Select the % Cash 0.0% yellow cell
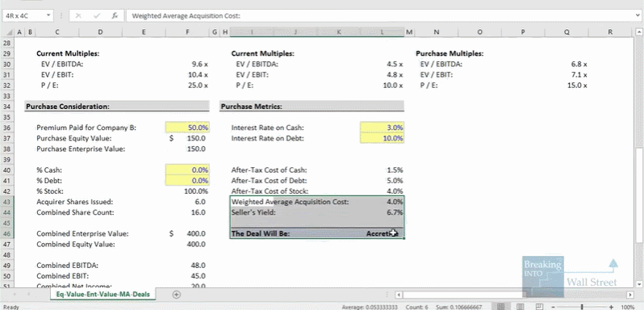 click(187, 170)
